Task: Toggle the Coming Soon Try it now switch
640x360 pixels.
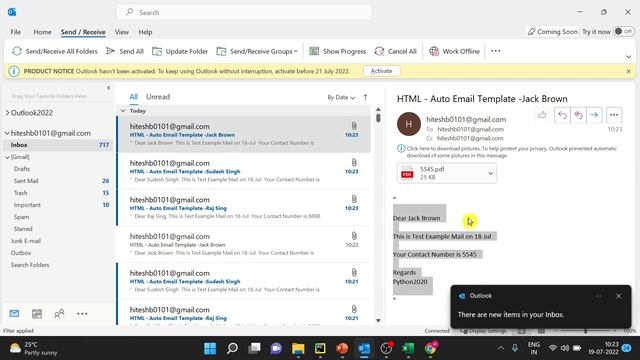Action: (624, 31)
